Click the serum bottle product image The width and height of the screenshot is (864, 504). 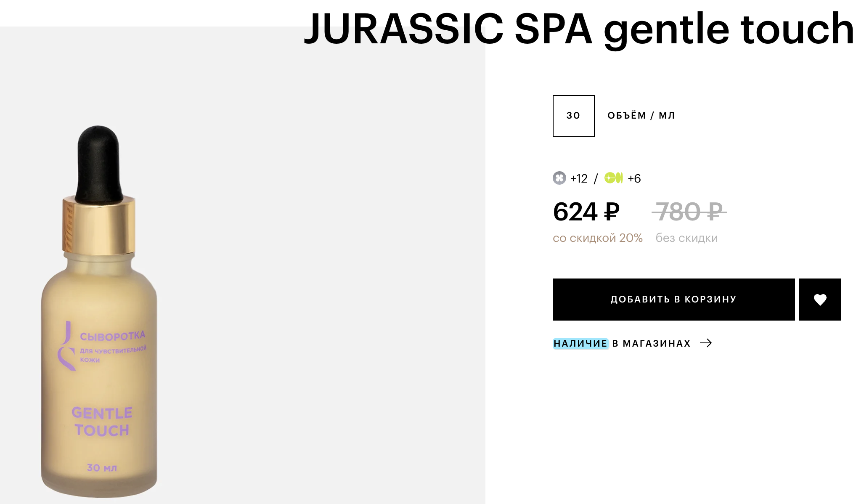pos(99,311)
